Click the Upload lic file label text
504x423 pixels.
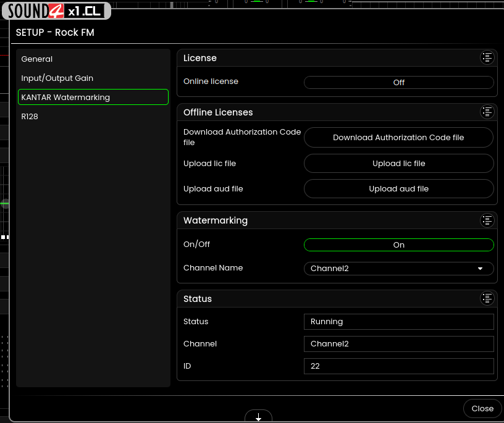209,163
